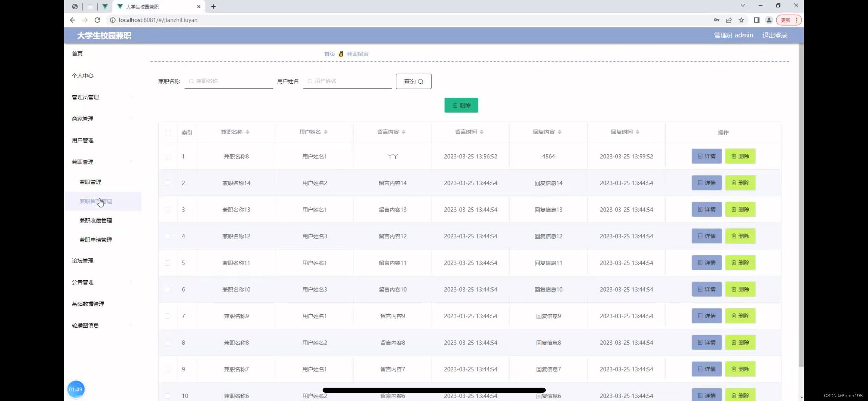Select all rows with the header checkbox
The width and height of the screenshot is (868, 401).
[x=168, y=133]
